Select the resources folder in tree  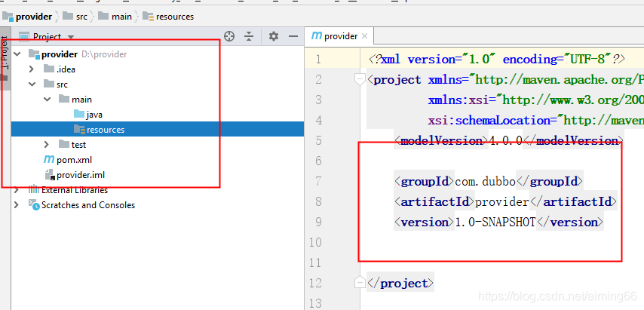click(x=158, y=130)
